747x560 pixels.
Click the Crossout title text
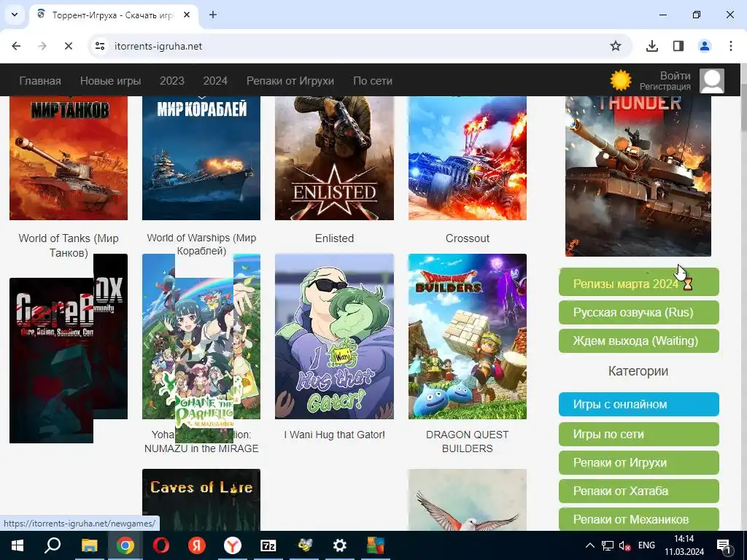[x=468, y=238]
